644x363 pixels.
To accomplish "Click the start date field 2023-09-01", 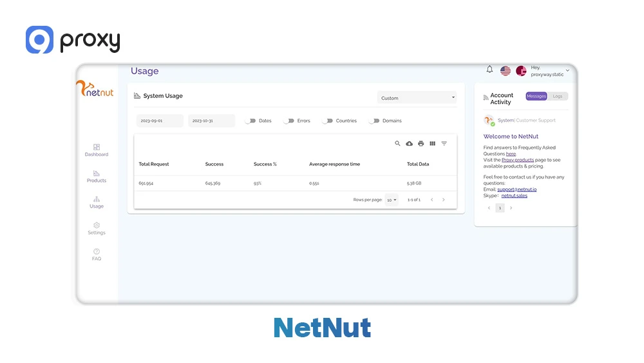I will pyautogui.click(x=160, y=121).
